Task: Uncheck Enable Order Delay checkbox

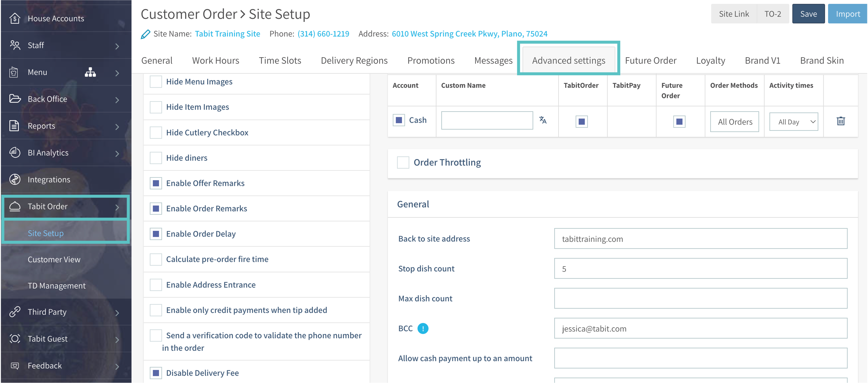Action: 156,234
